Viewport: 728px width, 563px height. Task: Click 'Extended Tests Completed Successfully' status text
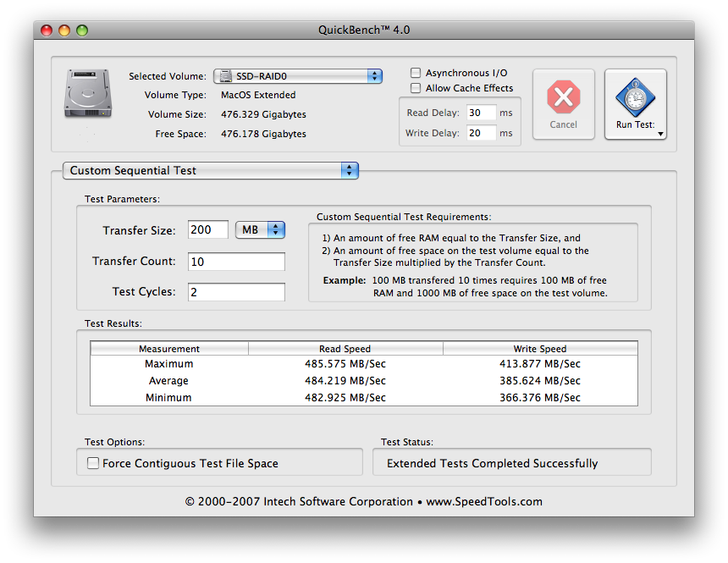(492, 464)
